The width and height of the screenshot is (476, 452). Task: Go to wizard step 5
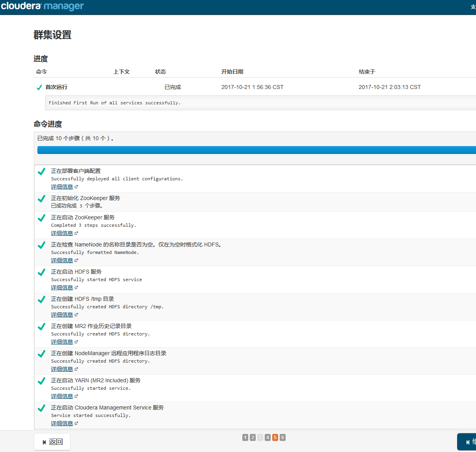coord(275,437)
